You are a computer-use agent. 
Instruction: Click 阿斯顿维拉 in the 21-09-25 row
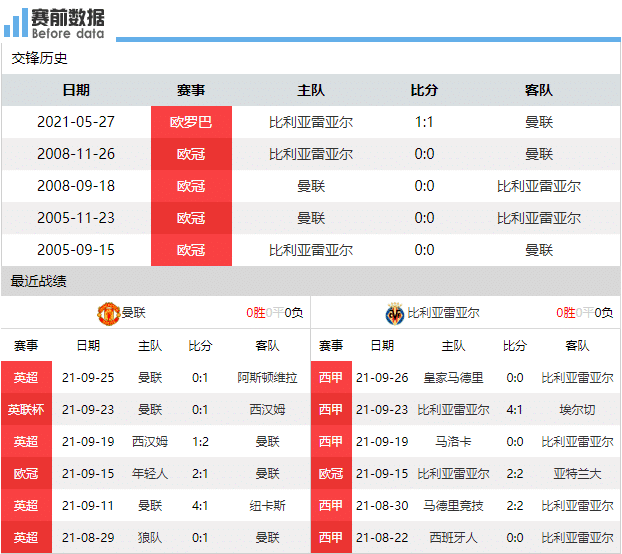tap(267, 378)
